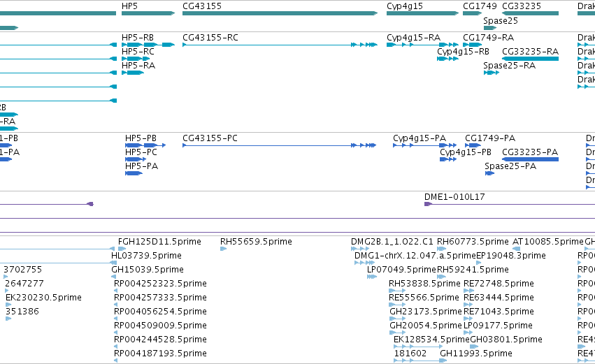Click feature label 351386
The width and height of the screenshot is (595, 364).
click(x=22, y=312)
